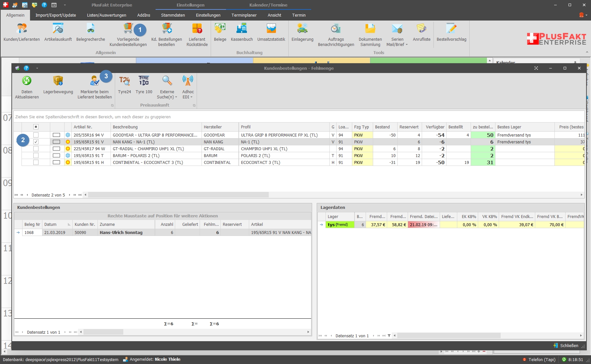Click the fullscreen icon of Fehlmenge window
Viewport: 591px width, 364px height.
click(x=536, y=68)
